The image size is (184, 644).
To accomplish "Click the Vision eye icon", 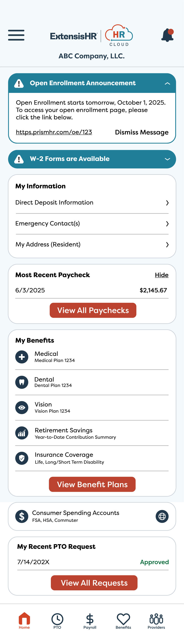I will 22,408.
